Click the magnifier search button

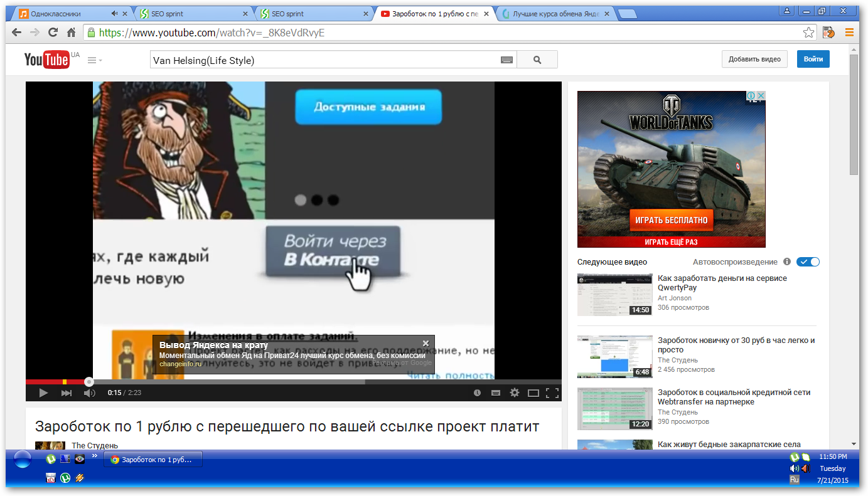point(537,60)
